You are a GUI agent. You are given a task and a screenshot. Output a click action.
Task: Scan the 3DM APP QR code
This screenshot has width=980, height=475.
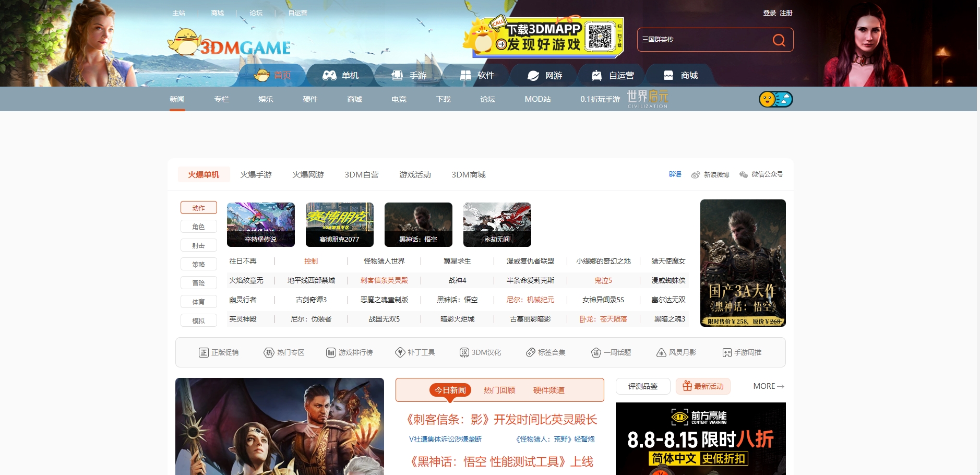600,37
